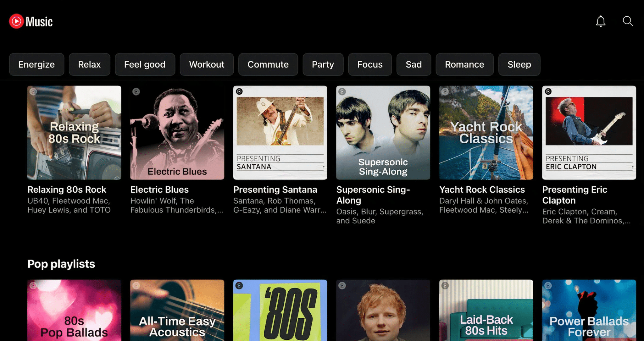
Task: Click play badge on Electric Blues cover
Action: tap(136, 91)
